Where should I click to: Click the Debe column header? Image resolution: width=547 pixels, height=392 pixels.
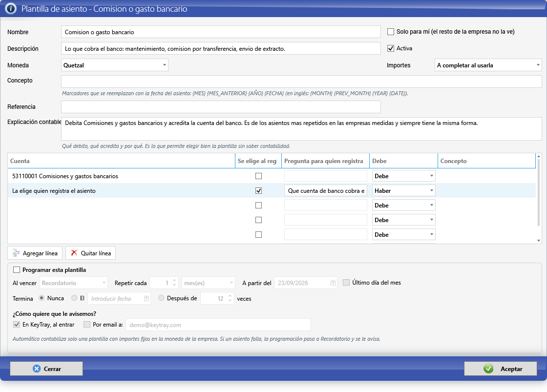click(x=403, y=161)
